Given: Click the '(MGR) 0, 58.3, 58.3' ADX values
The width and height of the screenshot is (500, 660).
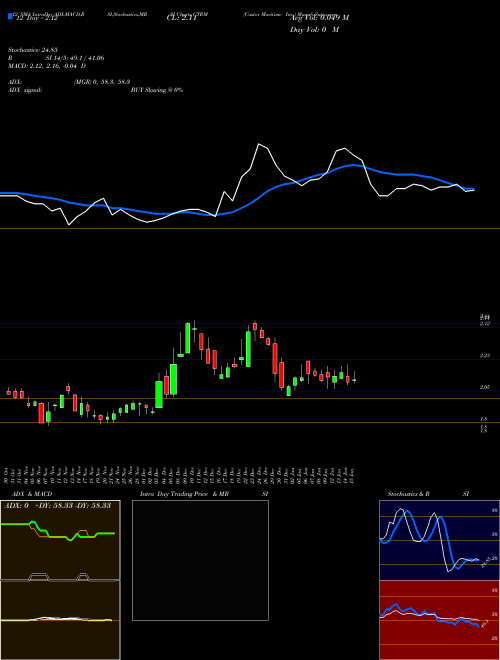Looking at the screenshot, I should point(101,82).
